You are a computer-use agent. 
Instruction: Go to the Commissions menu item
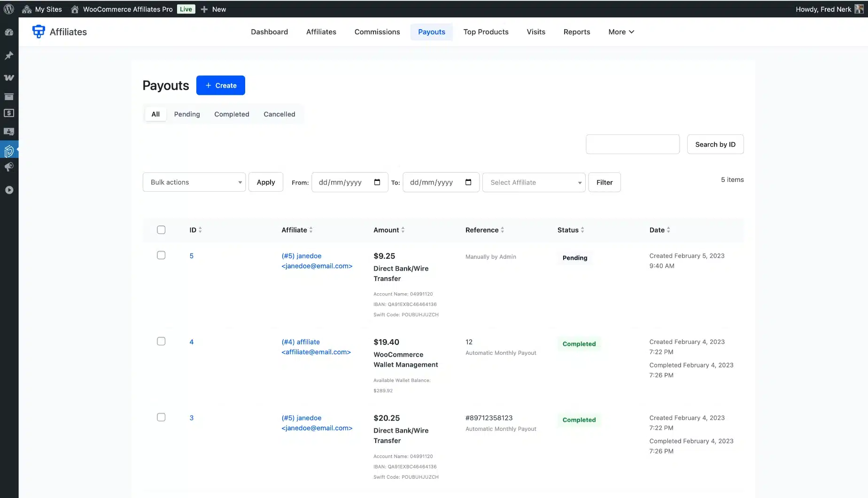tap(377, 32)
